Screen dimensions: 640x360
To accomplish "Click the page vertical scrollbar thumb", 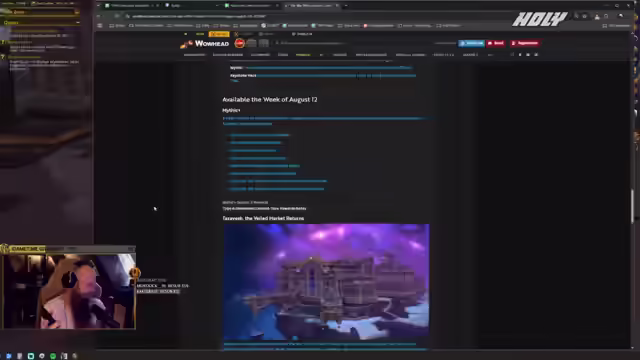I will pos(632,206).
